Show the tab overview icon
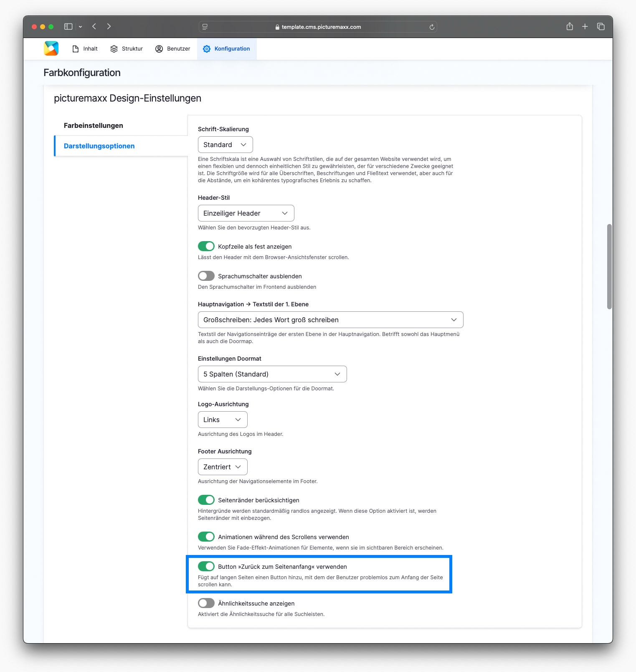 601,27
